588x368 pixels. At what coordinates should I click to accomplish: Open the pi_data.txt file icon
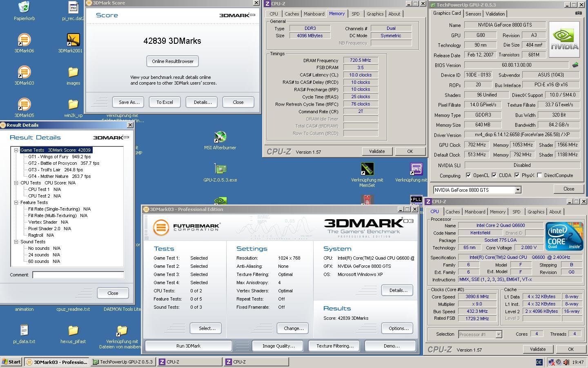point(24,330)
